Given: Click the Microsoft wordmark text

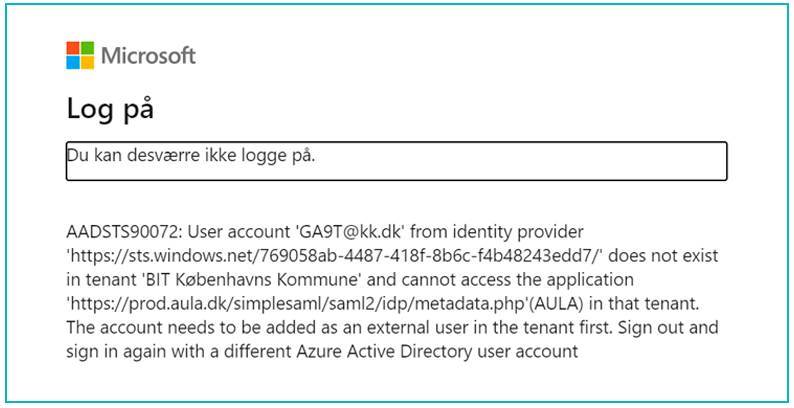Looking at the screenshot, I should [x=148, y=56].
